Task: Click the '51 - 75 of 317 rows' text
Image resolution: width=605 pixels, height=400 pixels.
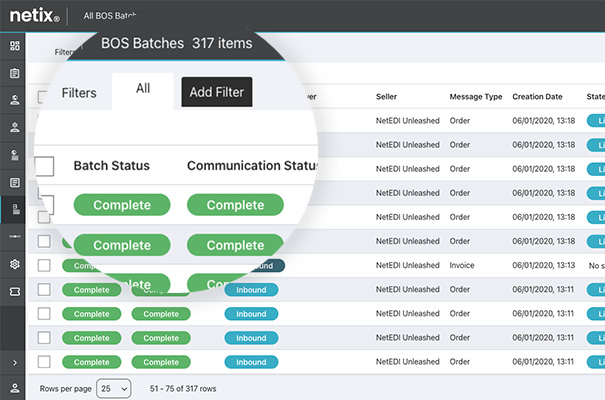Action: coord(183,388)
